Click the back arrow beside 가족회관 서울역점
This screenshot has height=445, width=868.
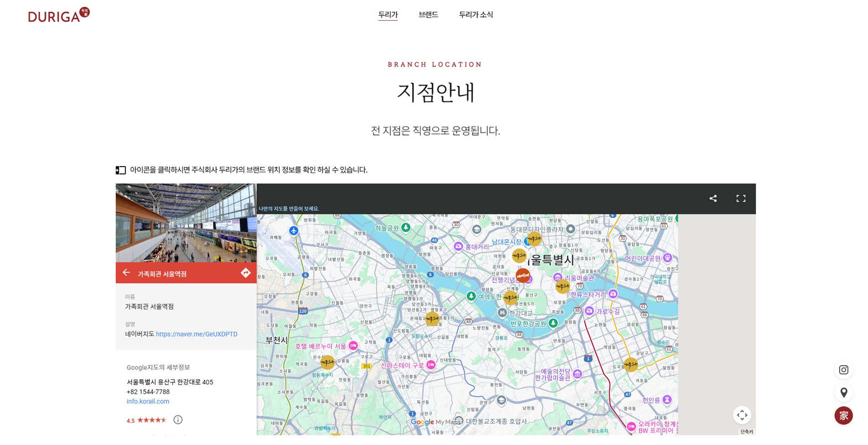[x=126, y=273]
